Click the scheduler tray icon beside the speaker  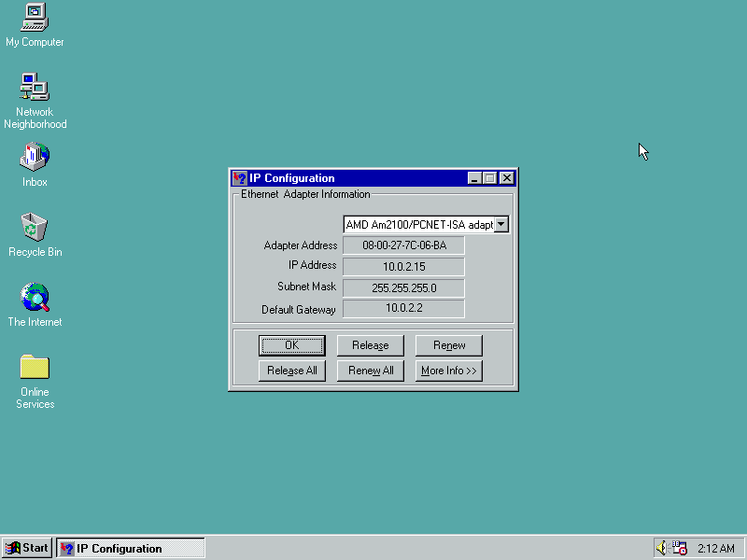[680, 548]
